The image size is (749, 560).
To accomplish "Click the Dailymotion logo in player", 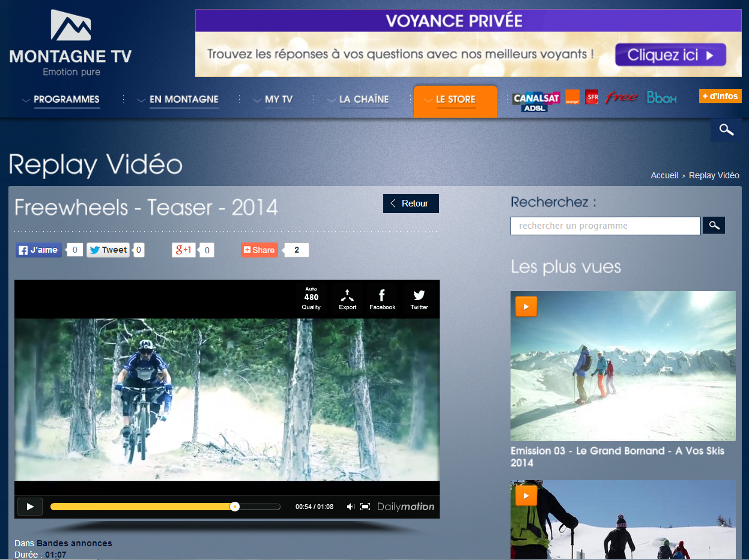I will [x=405, y=507].
